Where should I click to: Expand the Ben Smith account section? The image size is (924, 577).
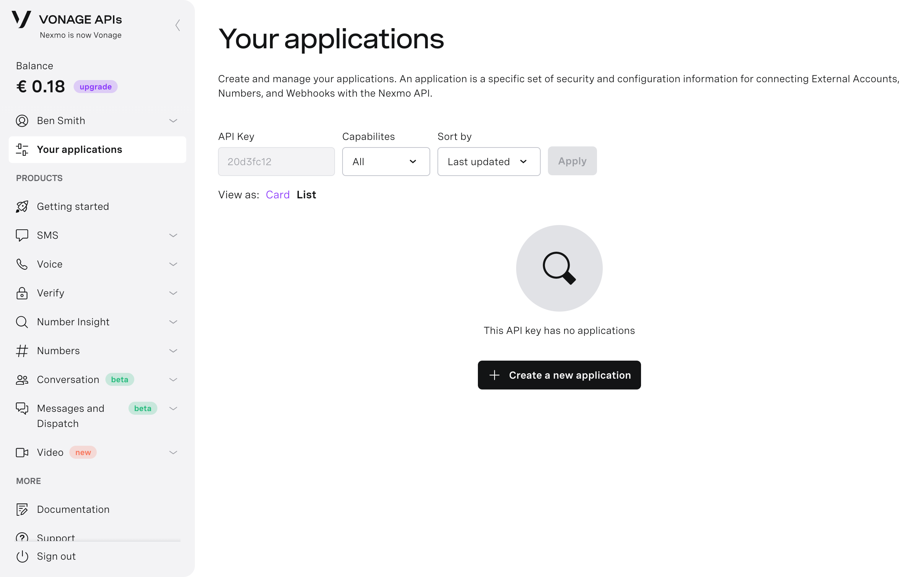point(173,120)
